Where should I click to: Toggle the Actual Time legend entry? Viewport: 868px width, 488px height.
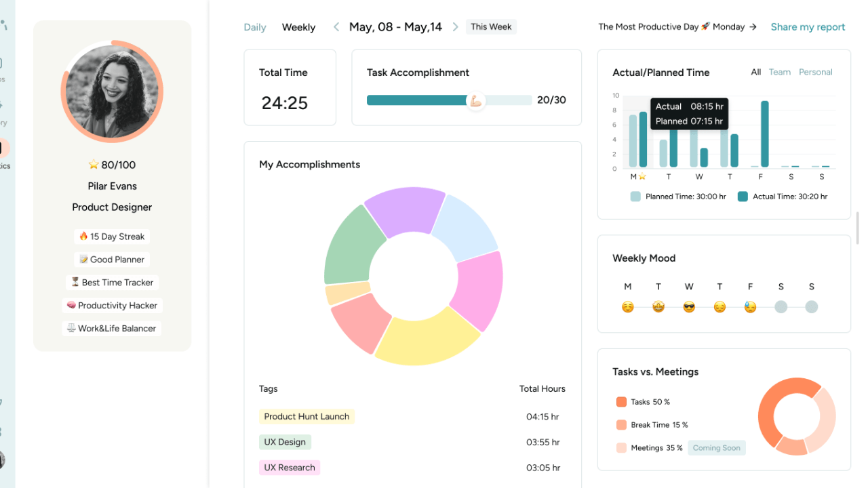782,196
